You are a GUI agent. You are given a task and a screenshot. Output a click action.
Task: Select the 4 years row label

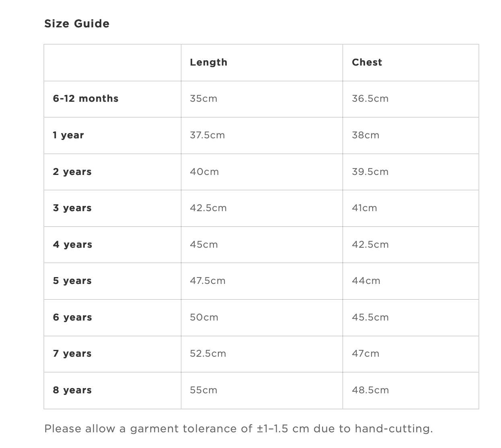pyautogui.click(x=72, y=245)
